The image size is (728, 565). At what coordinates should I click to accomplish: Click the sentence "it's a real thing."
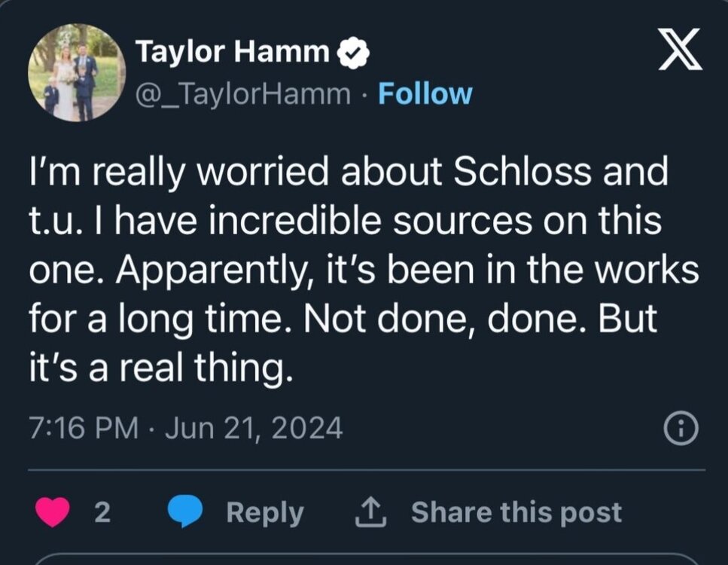(x=160, y=369)
